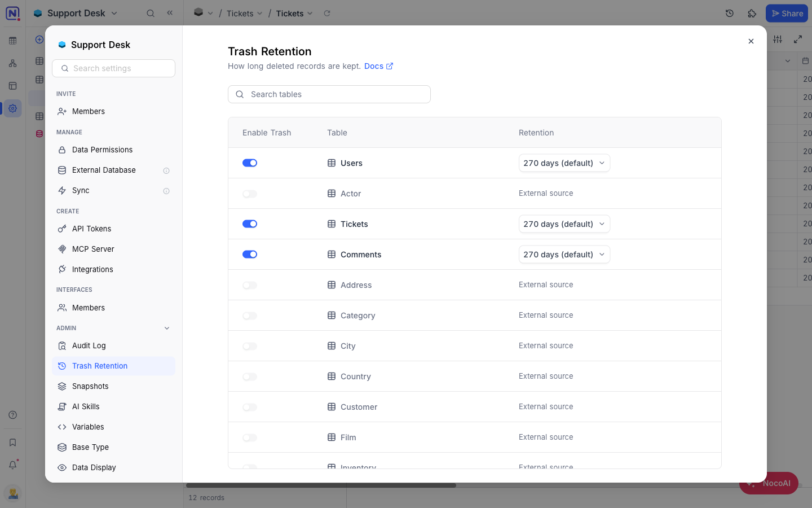Open Users retention period dropdown
The image size is (812, 508).
point(564,163)
